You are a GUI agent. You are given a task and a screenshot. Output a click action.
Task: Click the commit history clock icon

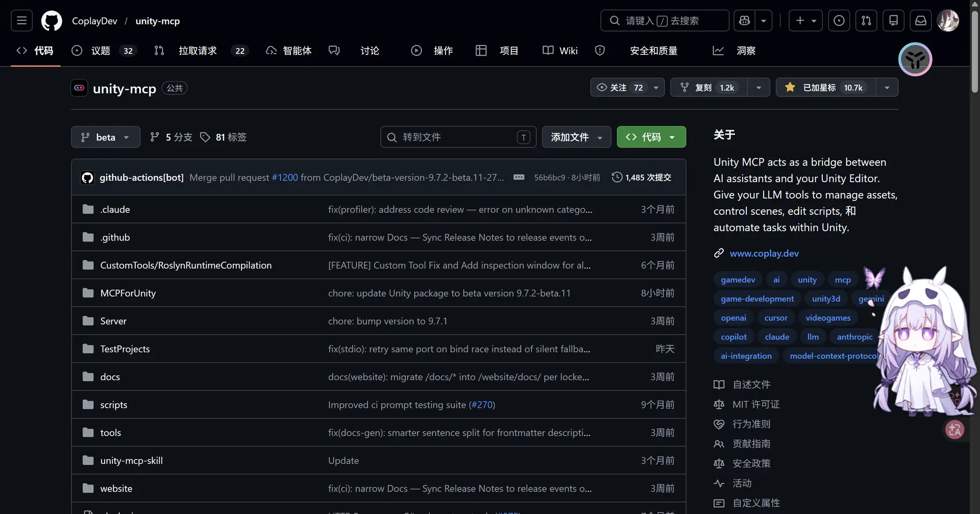tap(617, 177)
